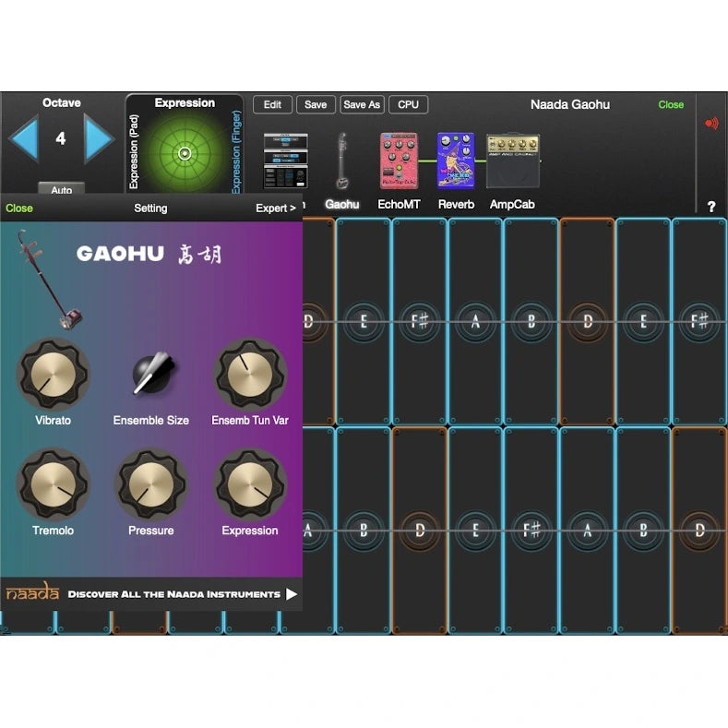Adjust the Tremolo knob
Image resolution: width=728 pixels, height=728 pixels.
[53, 483]
